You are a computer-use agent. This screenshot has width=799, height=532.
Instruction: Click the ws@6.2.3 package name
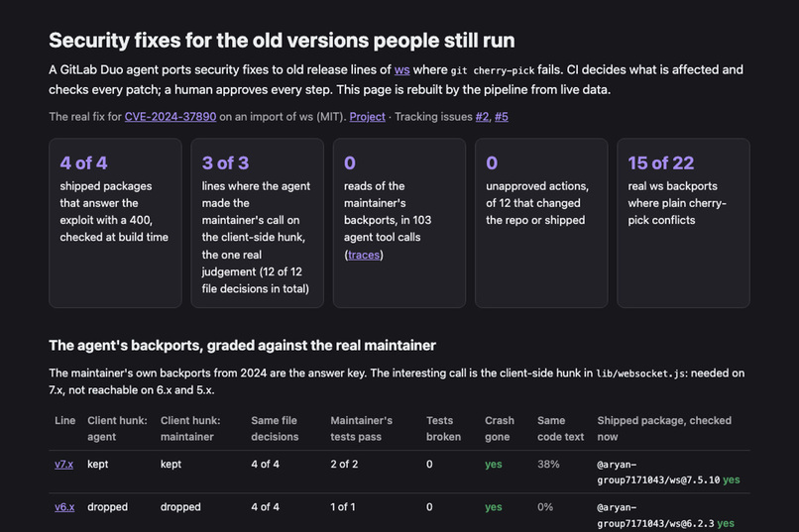tap(656, 515)
